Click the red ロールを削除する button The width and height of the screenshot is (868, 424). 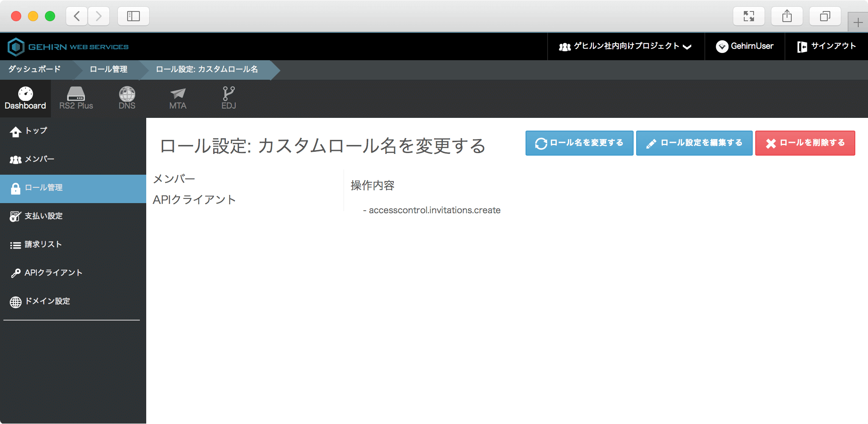click(x=805, y=143)
